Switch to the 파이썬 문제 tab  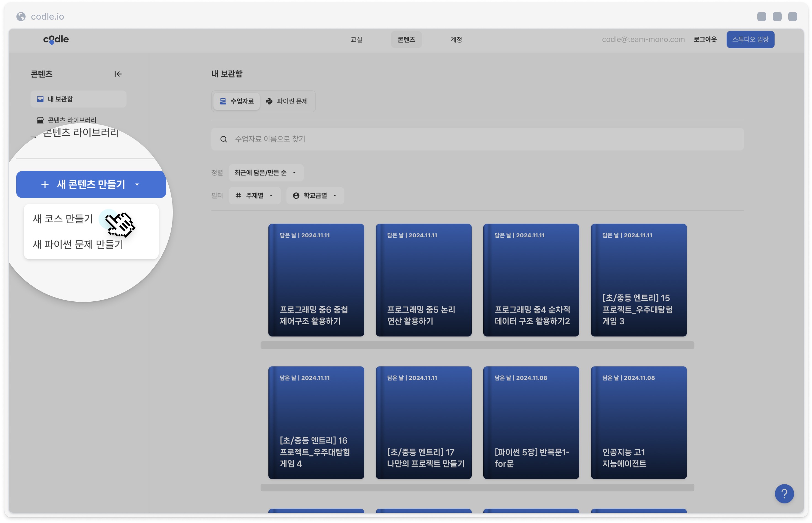click(287, 101)
